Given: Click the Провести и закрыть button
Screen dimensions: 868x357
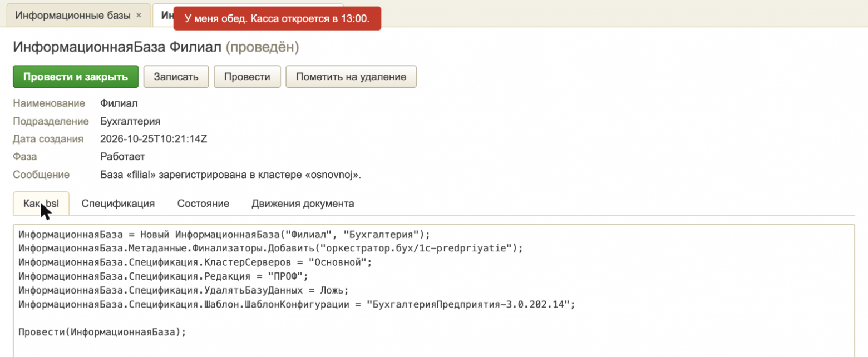Looking at the screenshot, I should (76, 77).
